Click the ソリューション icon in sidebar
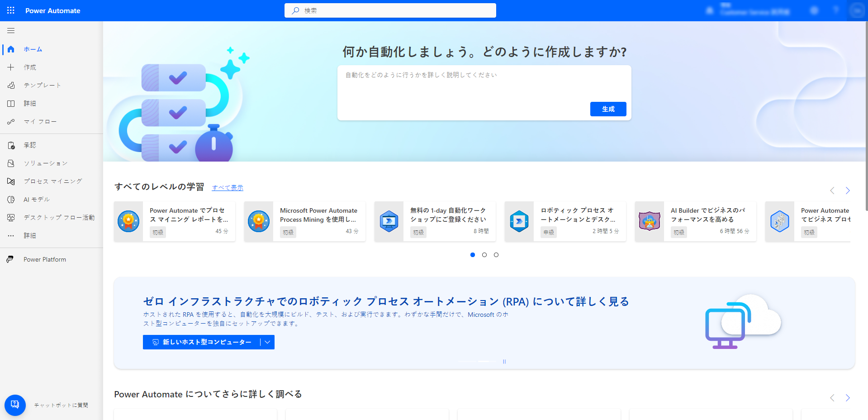868x420 pixels. [x=11, y=163]
